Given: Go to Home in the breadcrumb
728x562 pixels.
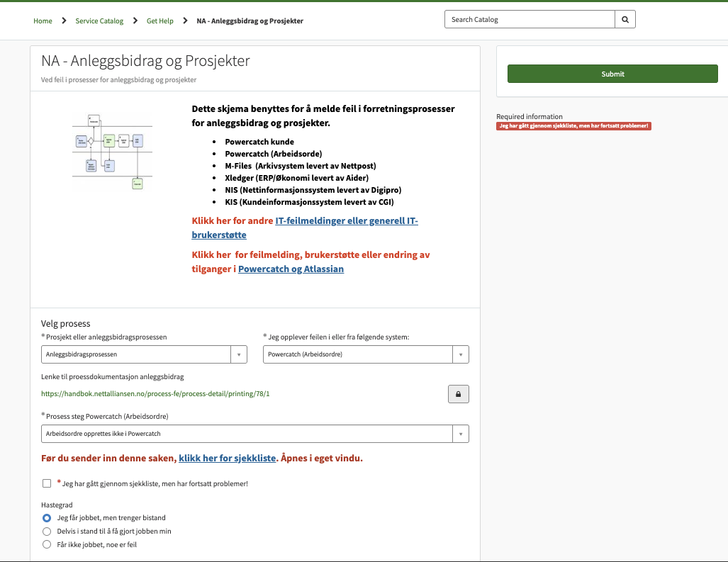Looking at the screenshot, I should (x=43, y=21).
